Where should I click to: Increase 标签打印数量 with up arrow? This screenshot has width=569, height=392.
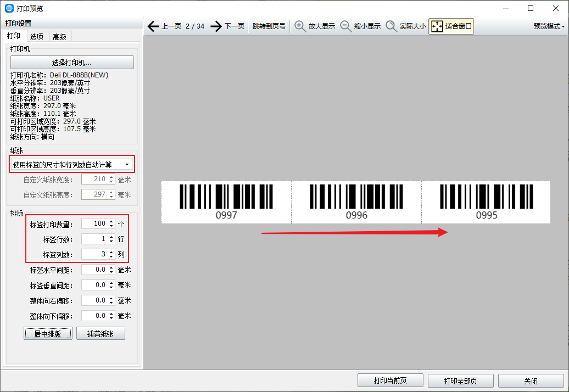point(111,221)
